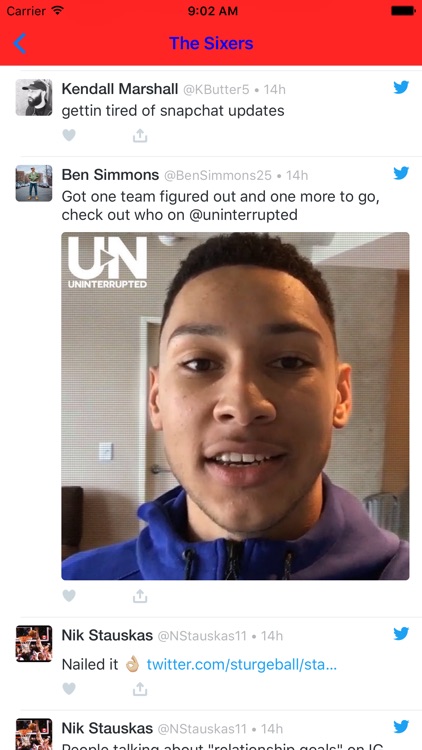Screen dimensions: 422x750
Task: Open Twitter bird icon on Kendall Marshall's tweet
Action: [x=401, y=88]
